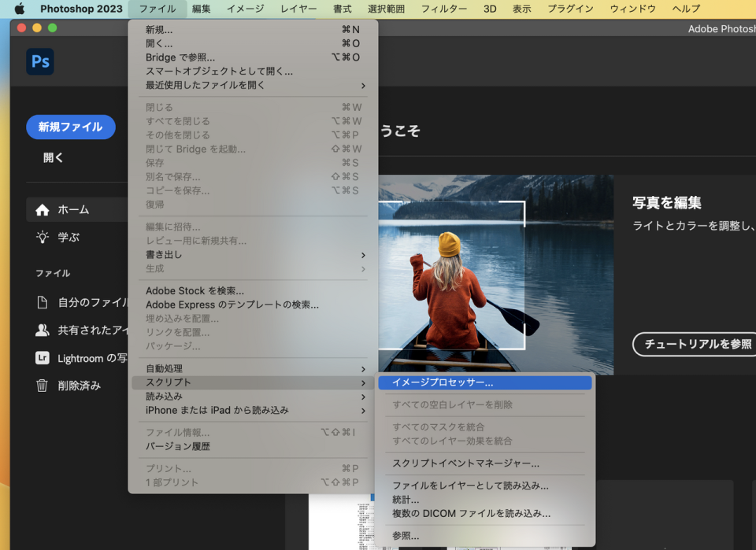Click the canoe photo thumbnail
The height and width of the screenshot is (550, 756).
pyautogui.click(x=495, y=275)
